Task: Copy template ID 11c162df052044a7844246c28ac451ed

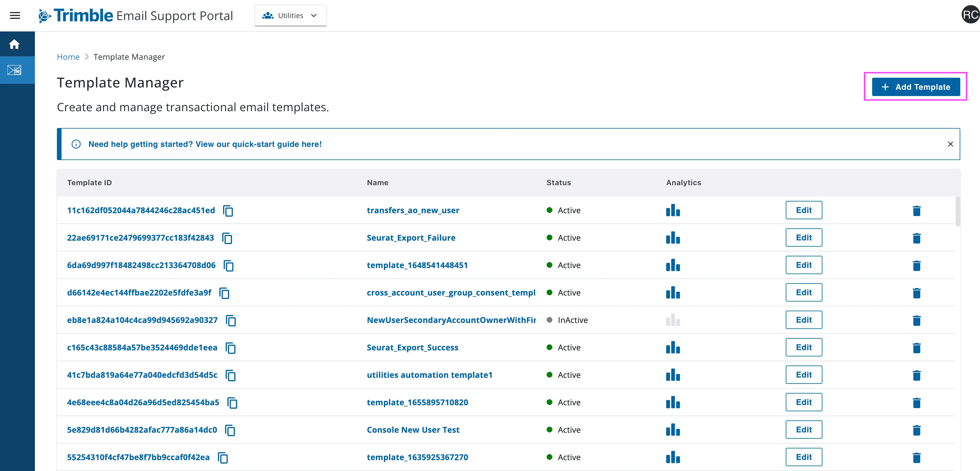Action: [x=228, y=211]
